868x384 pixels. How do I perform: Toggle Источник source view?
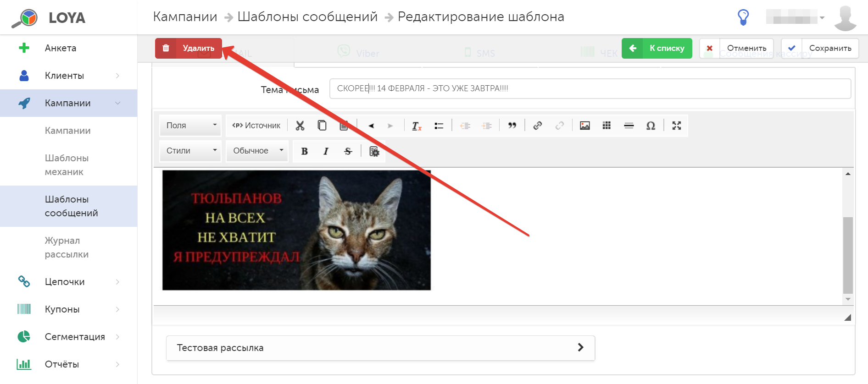(x=256, y=126)
